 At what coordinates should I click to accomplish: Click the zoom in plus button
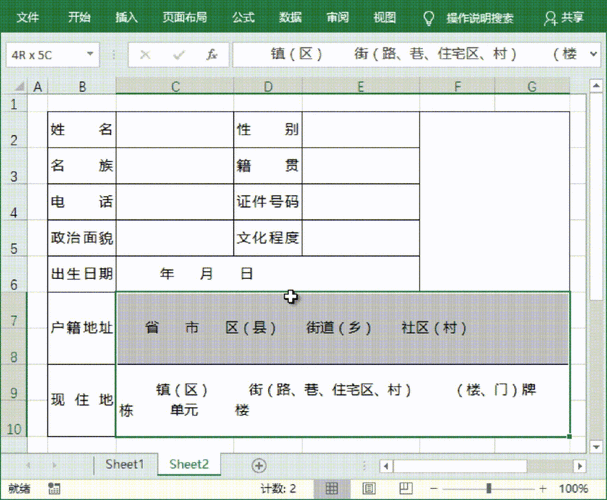click(x=543, y=489)
